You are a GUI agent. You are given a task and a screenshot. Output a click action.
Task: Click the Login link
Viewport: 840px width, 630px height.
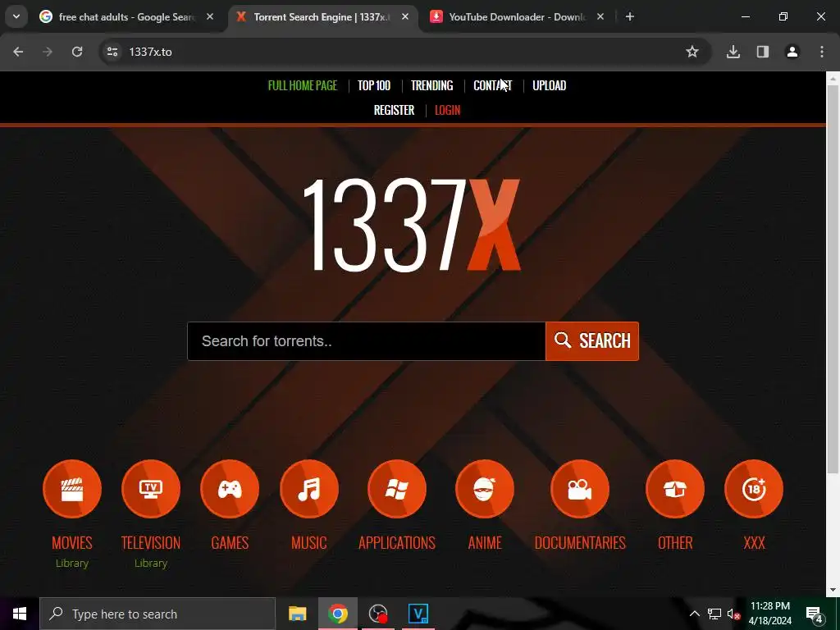click(x=447, y=111)
